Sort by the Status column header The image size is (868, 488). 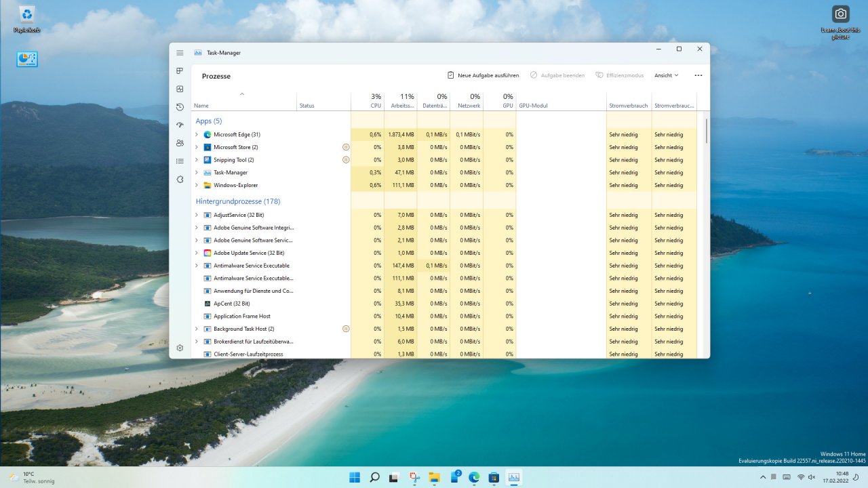[x=323, y=102]
